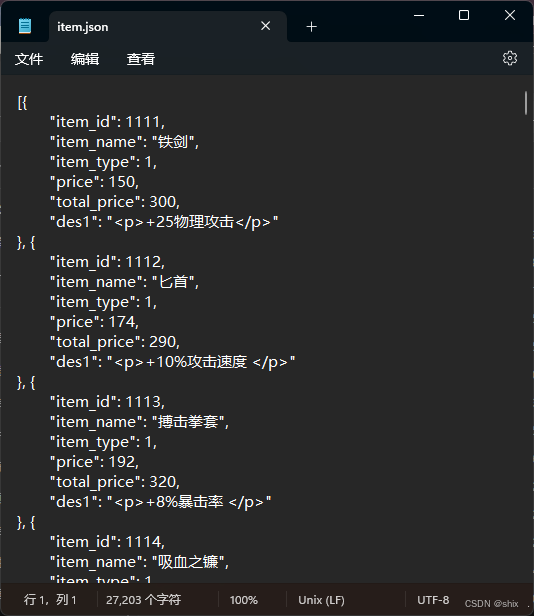Open the 查看 menu
Viewport: 534px width, 616px height.
click(141, 59)
